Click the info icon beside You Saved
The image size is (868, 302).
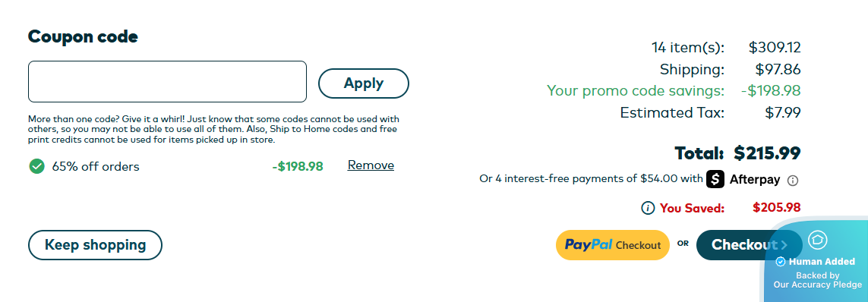pyautogui.click(x=648, y=208)
